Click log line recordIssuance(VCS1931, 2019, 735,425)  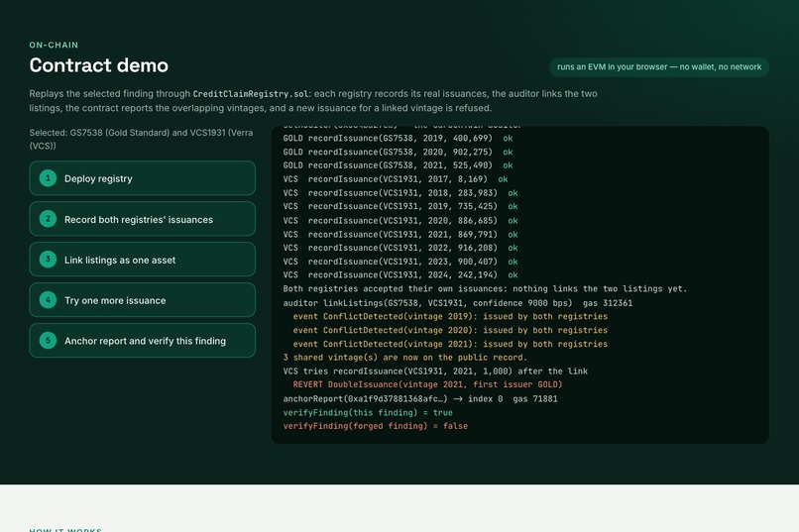(400, 206)
